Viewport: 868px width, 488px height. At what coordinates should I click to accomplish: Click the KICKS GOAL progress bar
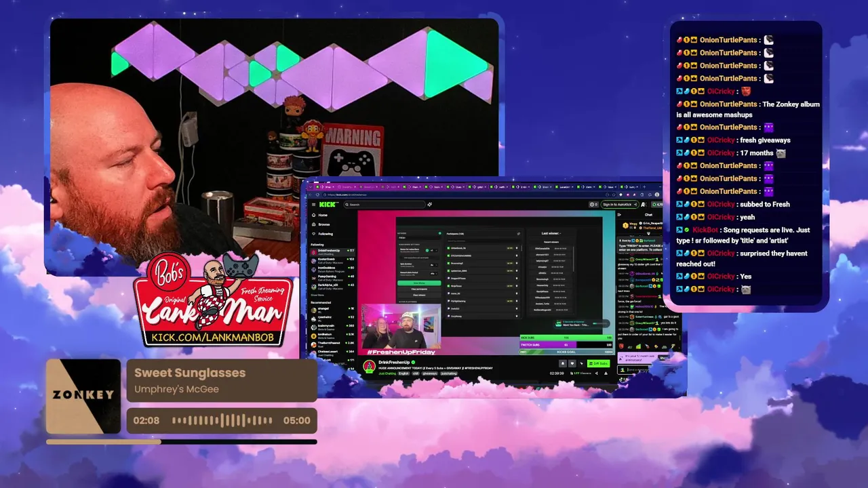566,352
